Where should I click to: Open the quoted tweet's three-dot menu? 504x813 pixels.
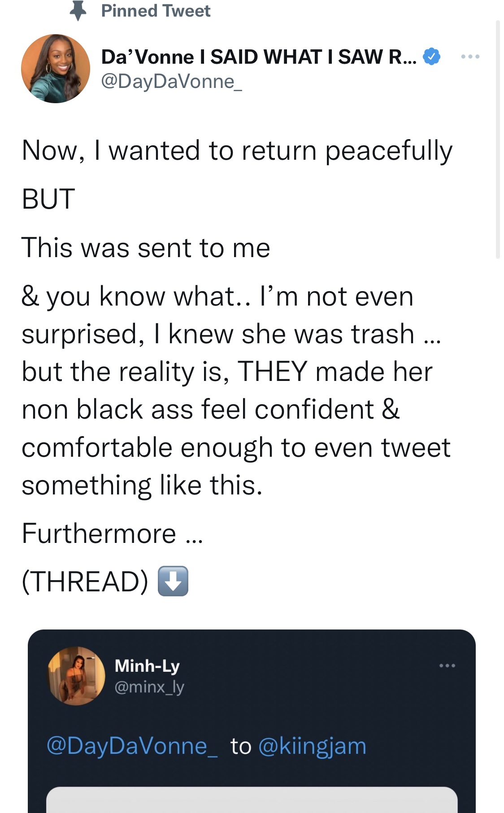tap(447, 665)
